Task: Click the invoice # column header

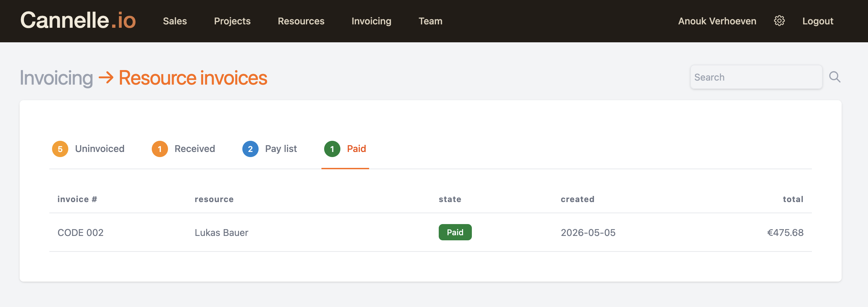Action: [77, 199]
